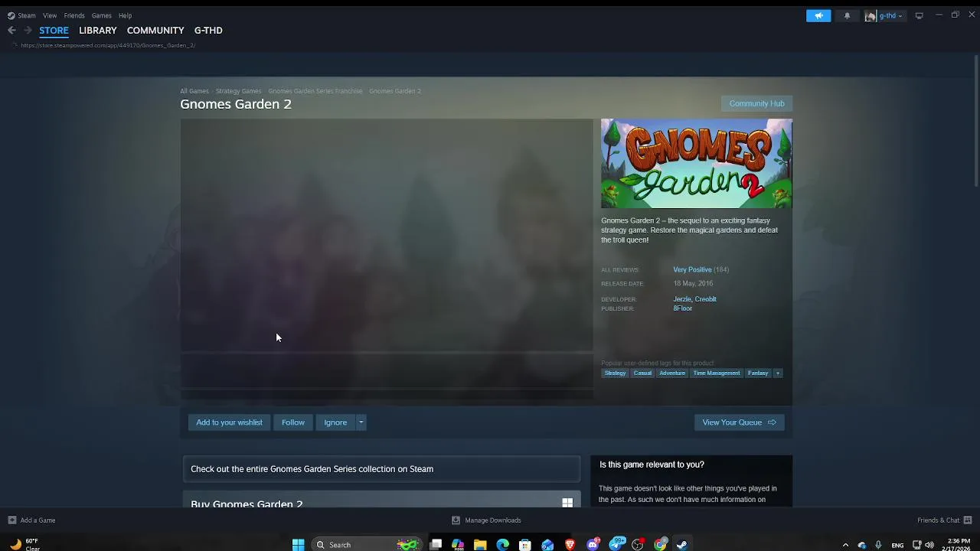Go forward with the right arrow
The width and height of the screenshot is (980, 551).
tap(28, 31)
